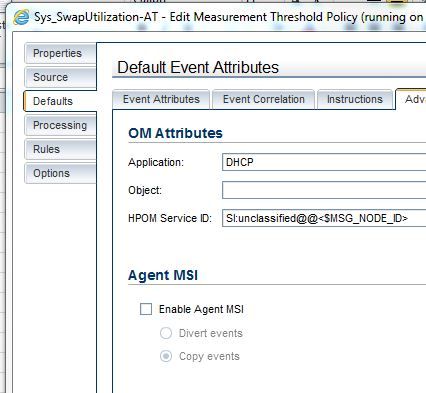The height and width of the screenshot is (393, 426).
Task: Select the Divert events radio button
Action: click(x=166, y=333)
